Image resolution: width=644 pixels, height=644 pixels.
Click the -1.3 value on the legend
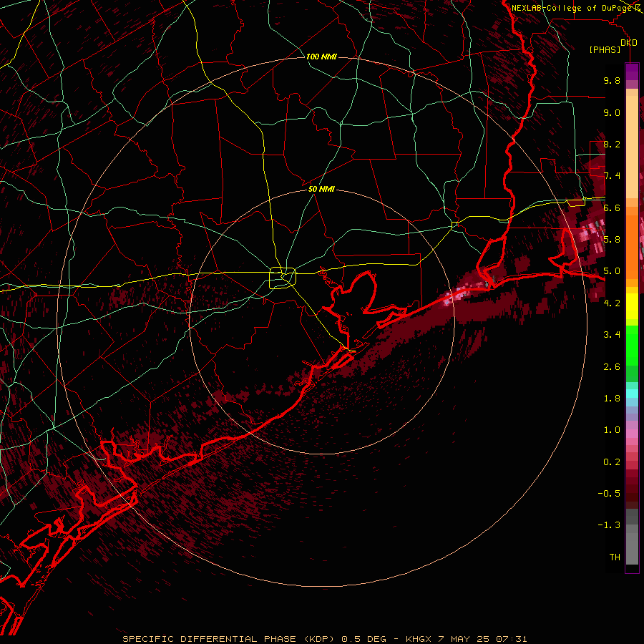tap(609, 525)
